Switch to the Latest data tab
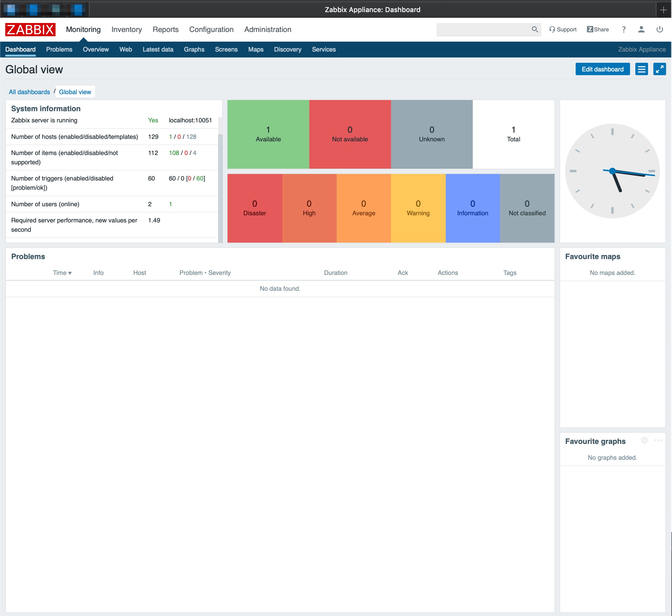 coord(158,49)
